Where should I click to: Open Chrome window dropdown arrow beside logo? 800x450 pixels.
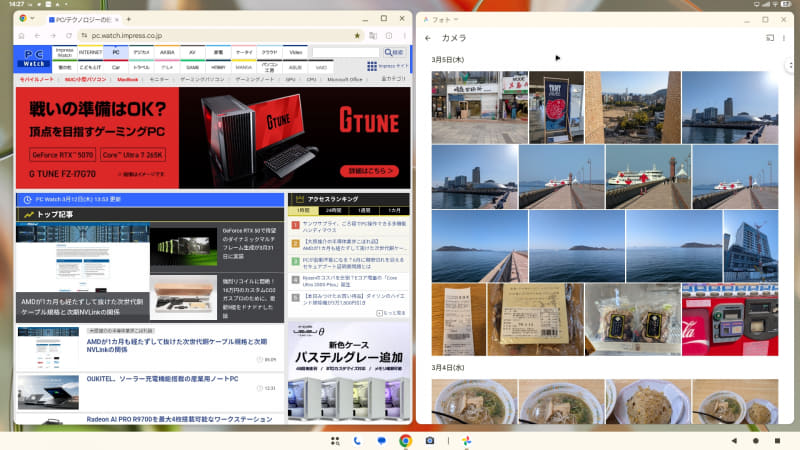click(x=32, y=19)
